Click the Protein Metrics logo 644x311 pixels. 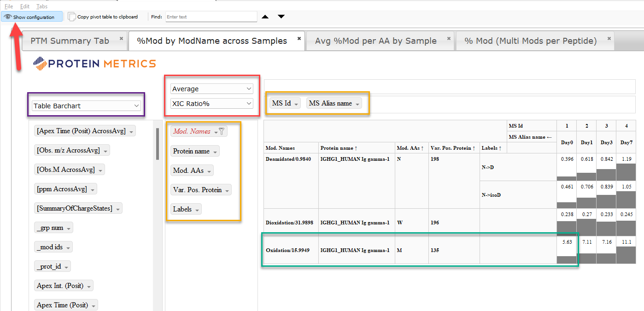click(94, 63)
